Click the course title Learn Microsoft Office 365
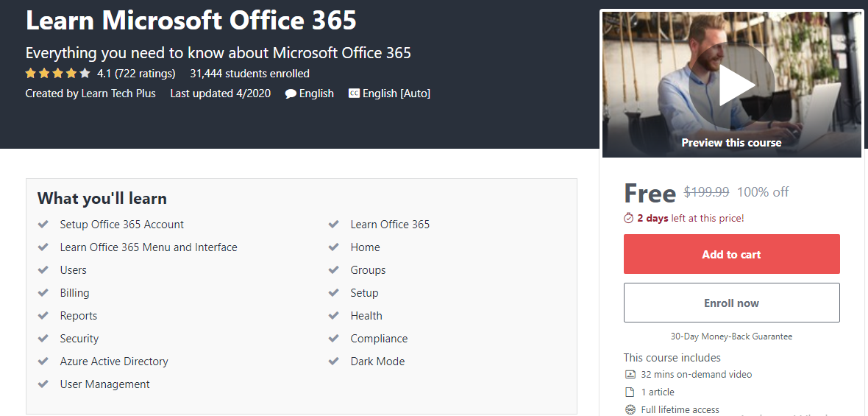The image size is (868, 416). tap(191, 21)
